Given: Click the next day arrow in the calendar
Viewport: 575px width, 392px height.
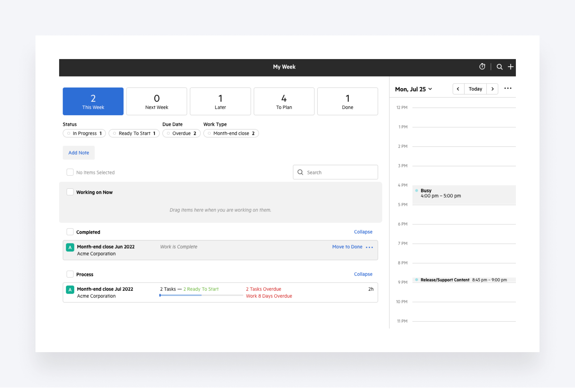Looking at the screenshot, I should [x=492, y=89].
